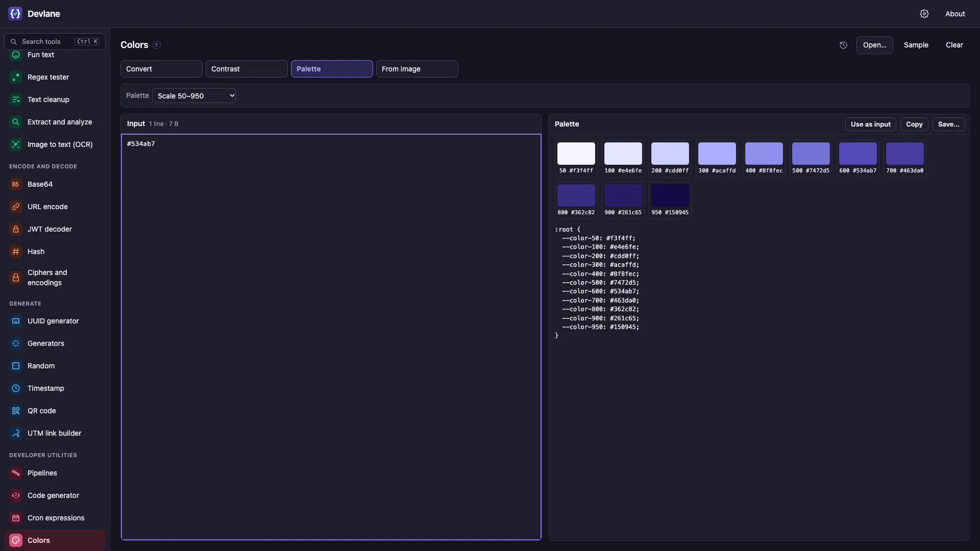Open the Pipelines icon
The width and height of the screenshot is (980, 551).
[x=16, y=473]
